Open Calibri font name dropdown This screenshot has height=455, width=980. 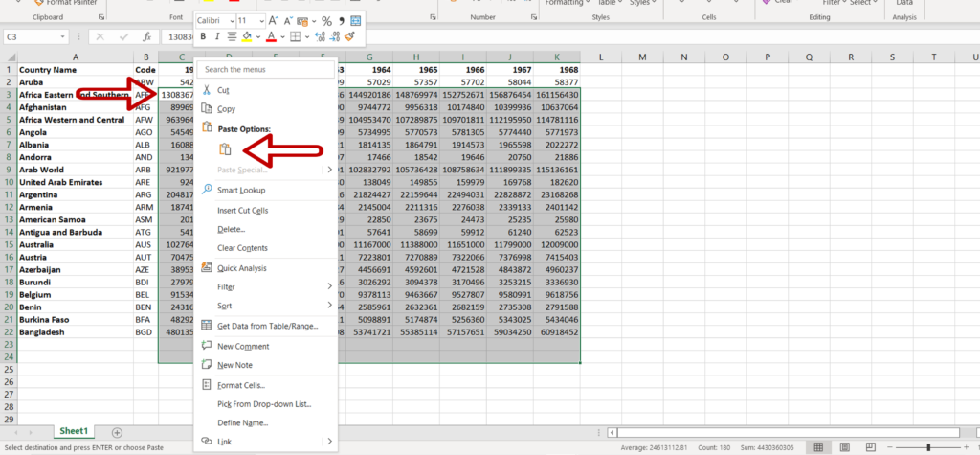coord(232,21)
